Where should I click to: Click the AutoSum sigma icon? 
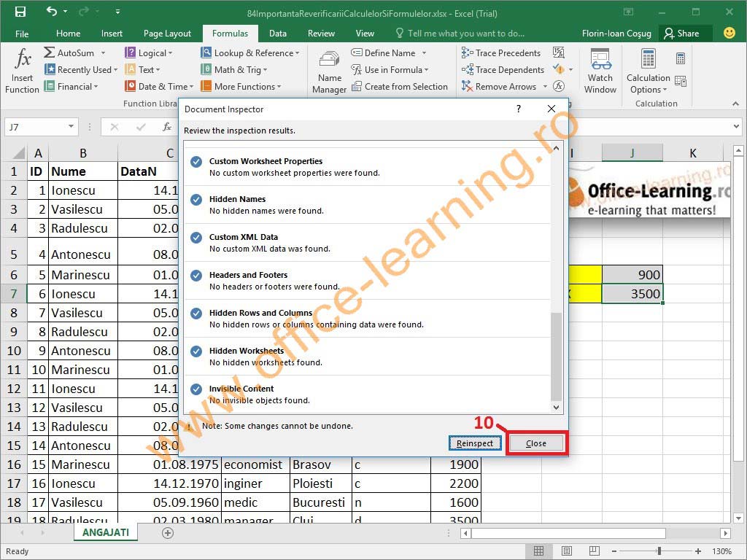(x=49, y=52)
